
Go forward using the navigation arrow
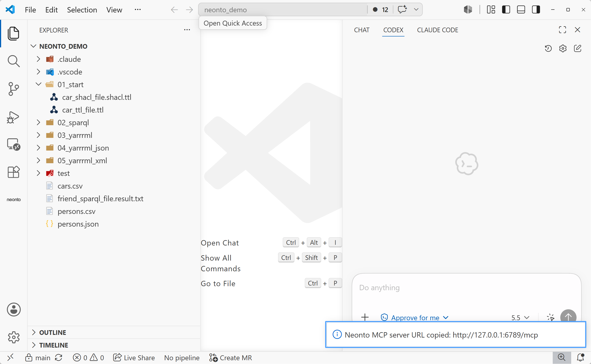(x=189, y=10)
